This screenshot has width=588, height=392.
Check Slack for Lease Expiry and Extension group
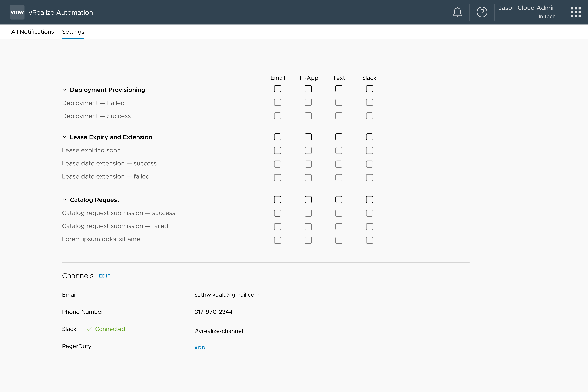[370, 137]
